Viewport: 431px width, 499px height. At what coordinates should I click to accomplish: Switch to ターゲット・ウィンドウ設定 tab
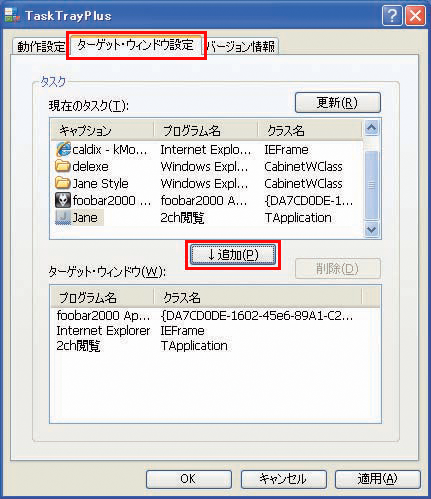click(x=136, y=45)
